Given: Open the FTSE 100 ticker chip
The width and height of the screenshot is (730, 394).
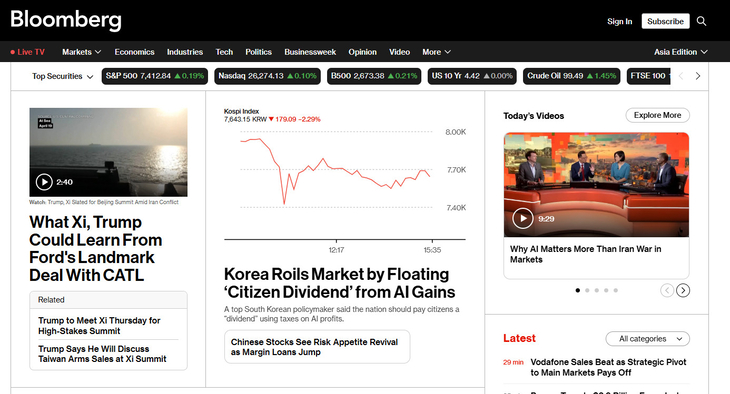Looking at the screenshot, I should click(x=649, y=76).
